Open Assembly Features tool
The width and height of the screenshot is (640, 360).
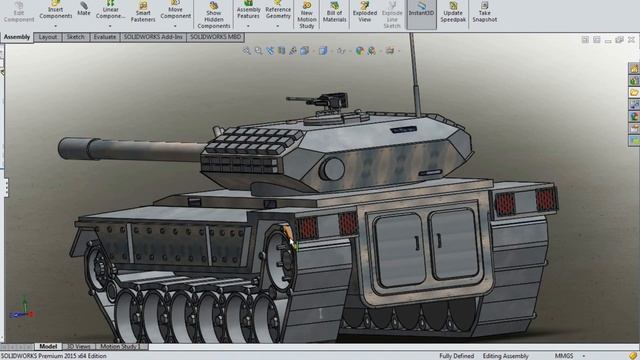click(248, 10)
